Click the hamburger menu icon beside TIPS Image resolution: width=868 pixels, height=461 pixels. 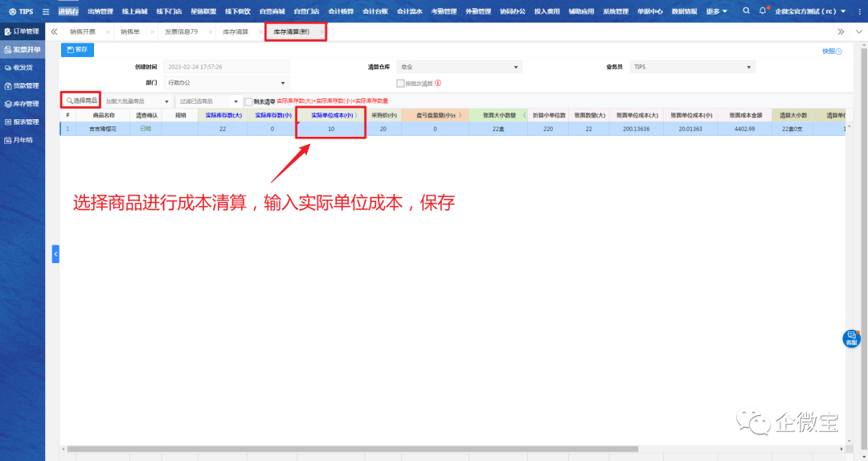[x=46, y=11]
